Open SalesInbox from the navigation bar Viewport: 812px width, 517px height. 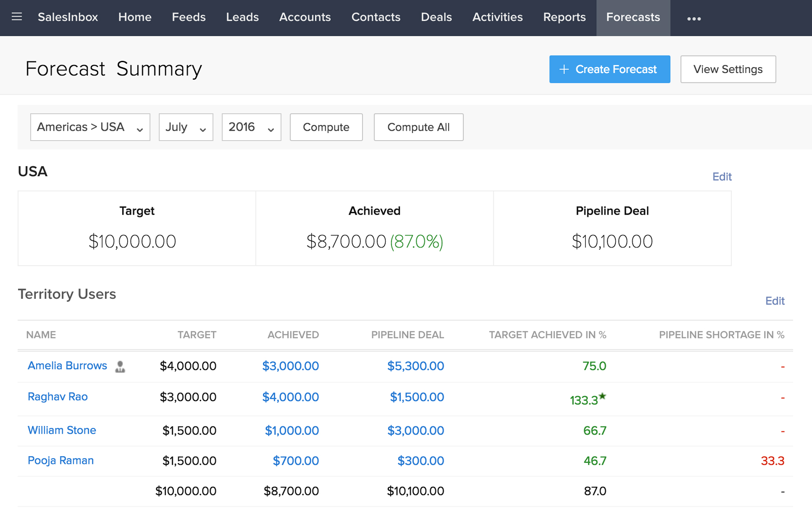click(x=68, y=17)
